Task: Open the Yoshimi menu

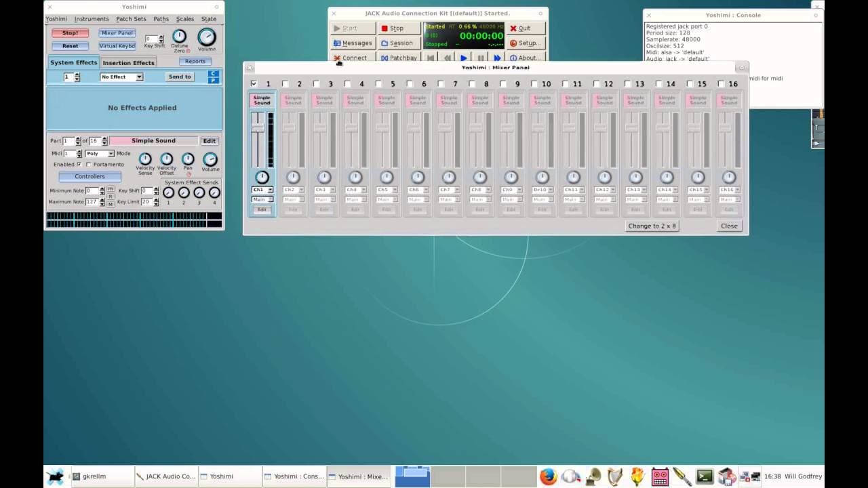Action: point(56,19)
